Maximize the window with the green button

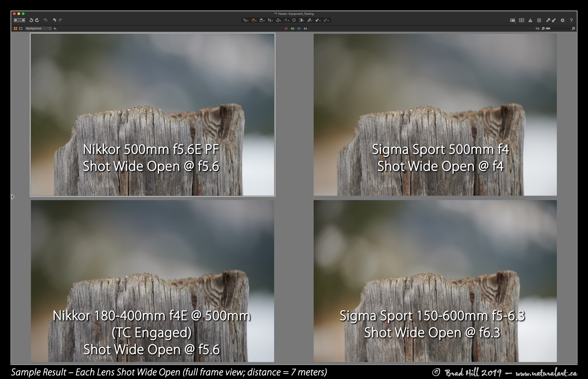point(23,14)
